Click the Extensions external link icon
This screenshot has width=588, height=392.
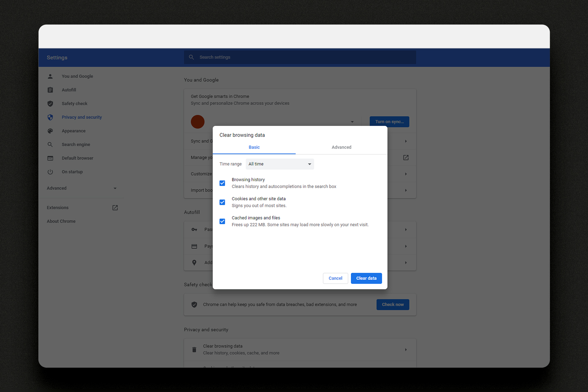(115, 208)
